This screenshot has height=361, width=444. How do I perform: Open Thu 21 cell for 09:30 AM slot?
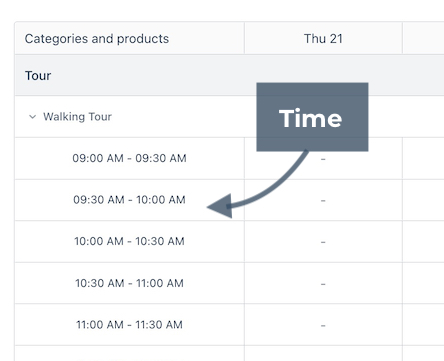pyautogui.click(x=323, y=200)
